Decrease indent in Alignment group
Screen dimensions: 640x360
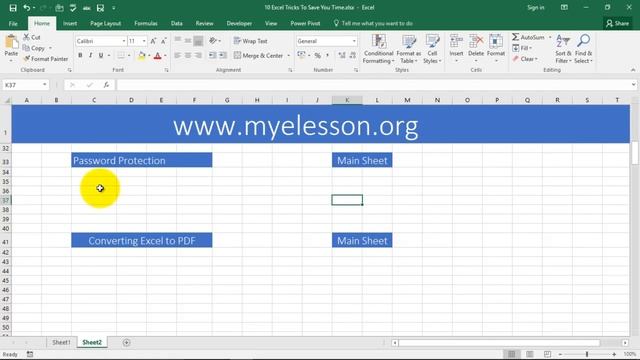click(212, 55)
